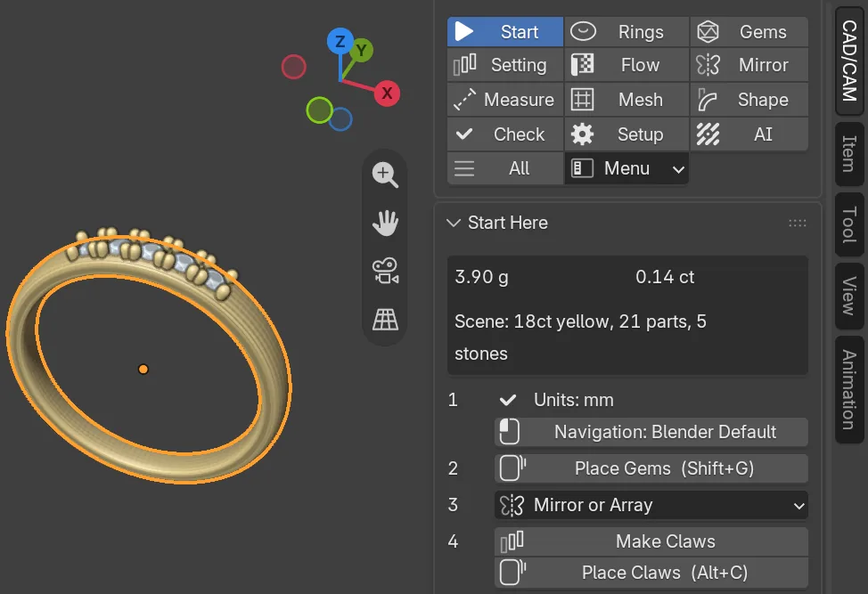Click the Z axis on navigation gizmo

(340, 41)
